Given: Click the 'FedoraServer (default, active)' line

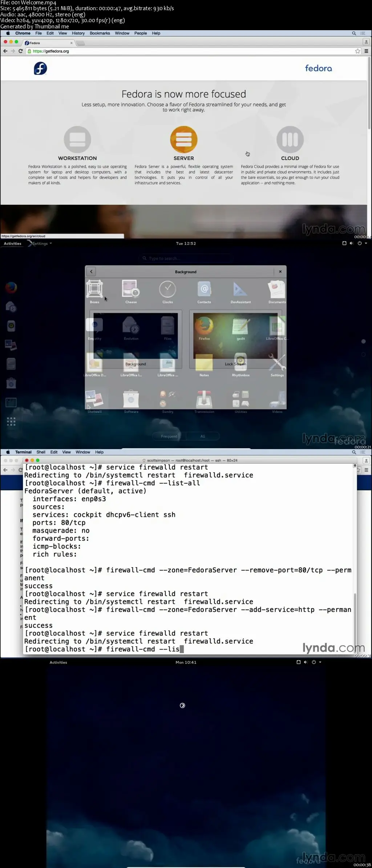Looking at the screenshot, I should pyautogui.click(x=85, y=491).
